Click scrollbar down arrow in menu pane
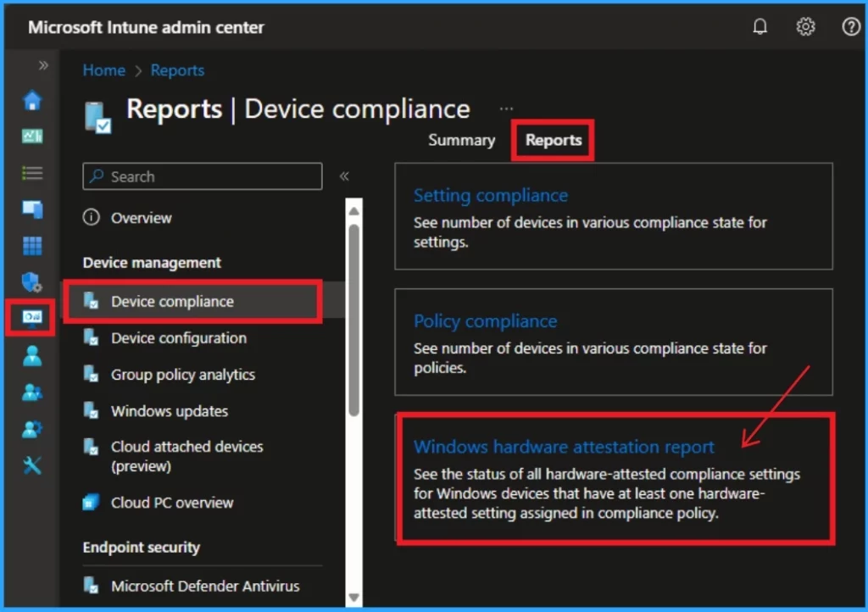Viewport: 868px width, 612px height. tap(354, 597)
